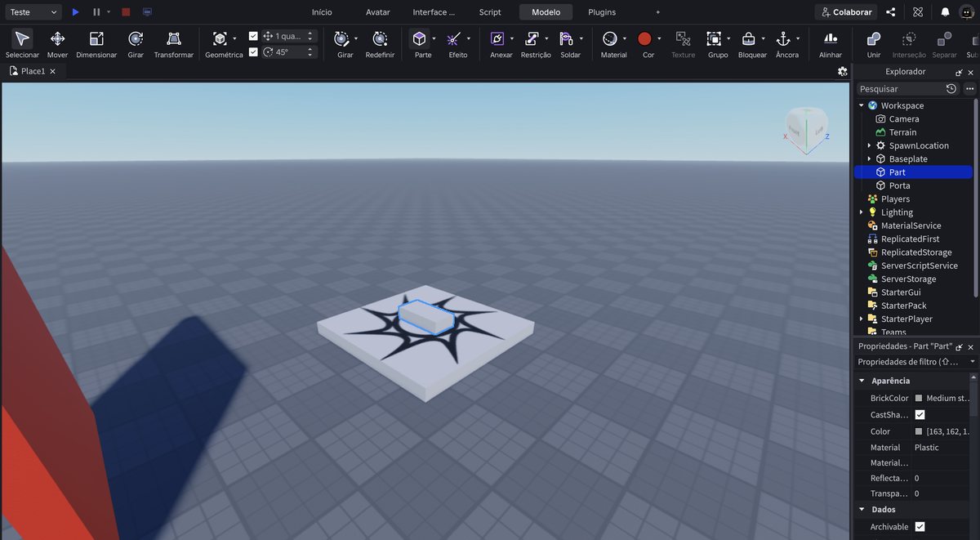Open the Parte shape dropdown arrow
The width and height of the screenshot is (980, 540).
click(434, 38)
